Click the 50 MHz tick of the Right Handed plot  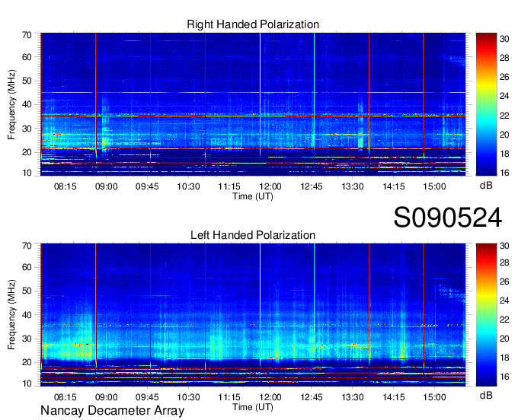click(27, 81)
